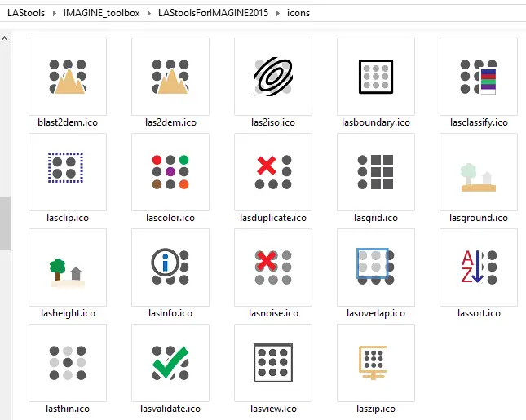Click the scroll up arrow
The width and height of the screenshot is (526, 420).
coord(5,38)
